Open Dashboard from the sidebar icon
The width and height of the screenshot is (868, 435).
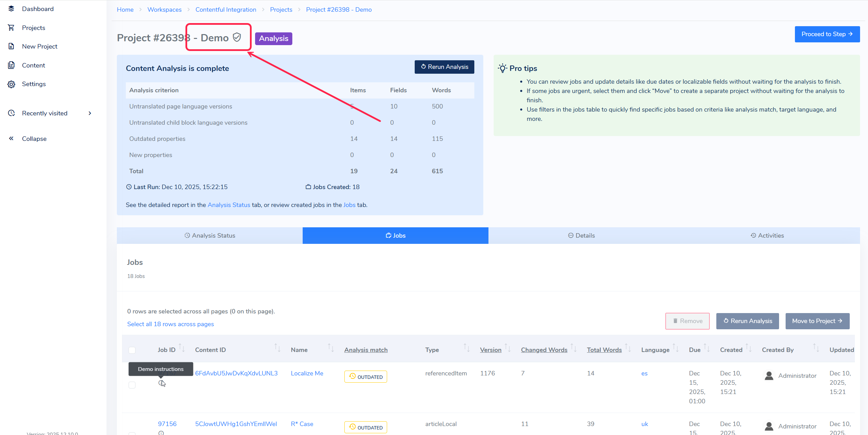pyautogui.click(x=11, y=9)
